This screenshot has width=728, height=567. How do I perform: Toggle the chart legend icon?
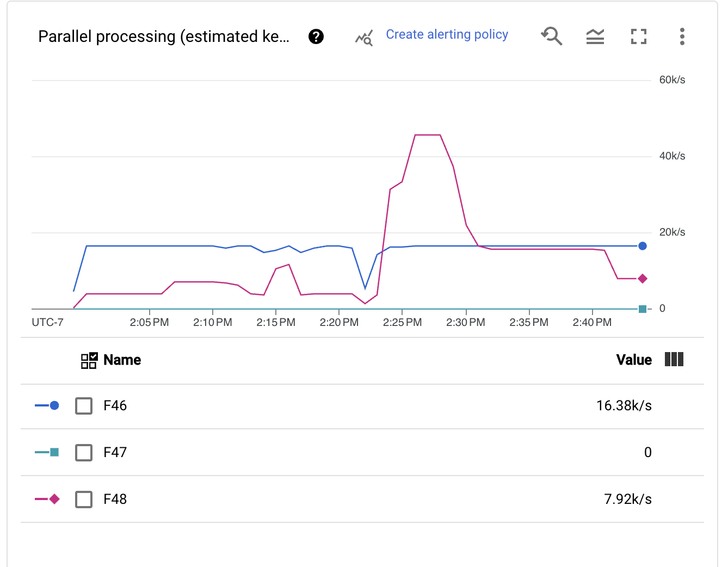pos(595,36)
